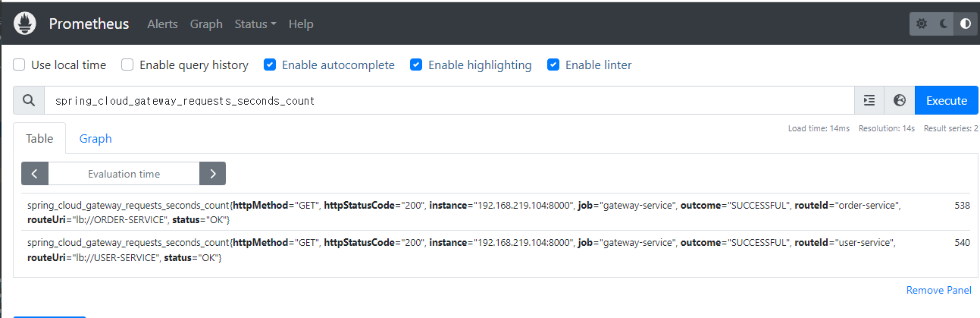Screen dimensions: 980x318
Task: Run the query with Execute button
Action: pyautogui.click(x=947, y=100)
